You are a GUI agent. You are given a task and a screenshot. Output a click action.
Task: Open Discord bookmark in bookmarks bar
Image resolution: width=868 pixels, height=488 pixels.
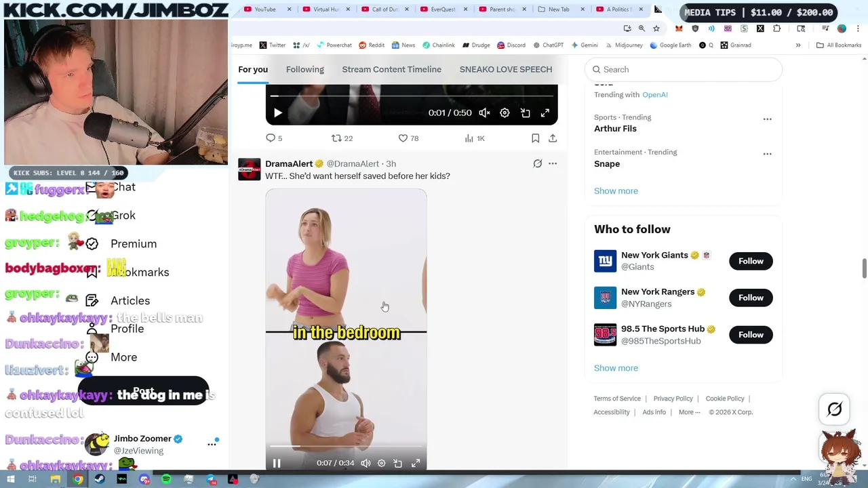click(511, 45)
